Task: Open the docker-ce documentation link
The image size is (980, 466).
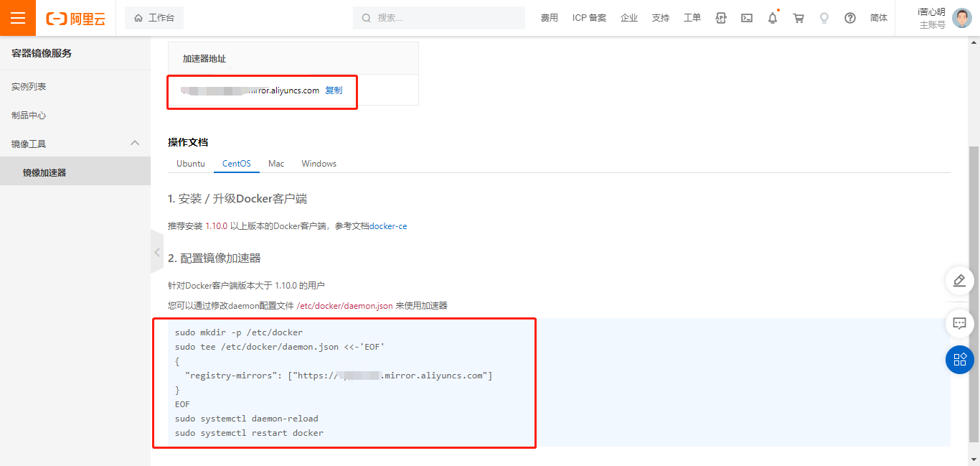Action: (388, 225)
